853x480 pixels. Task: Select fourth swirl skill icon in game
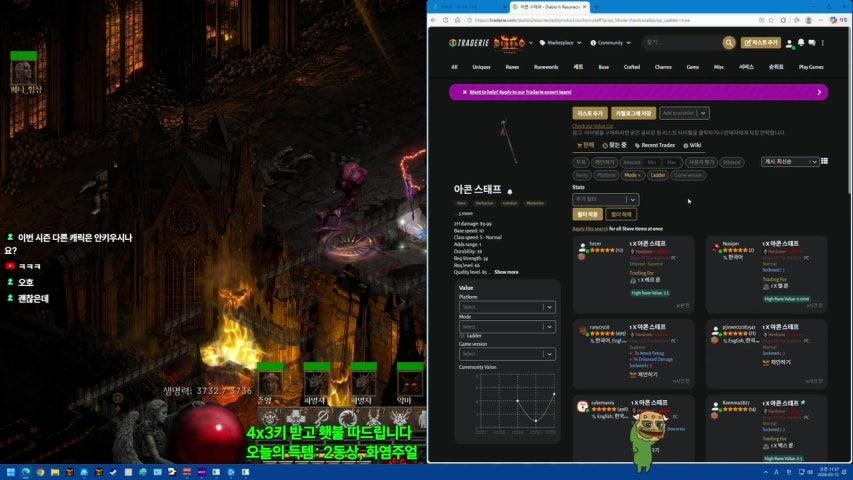pos(348,419)
